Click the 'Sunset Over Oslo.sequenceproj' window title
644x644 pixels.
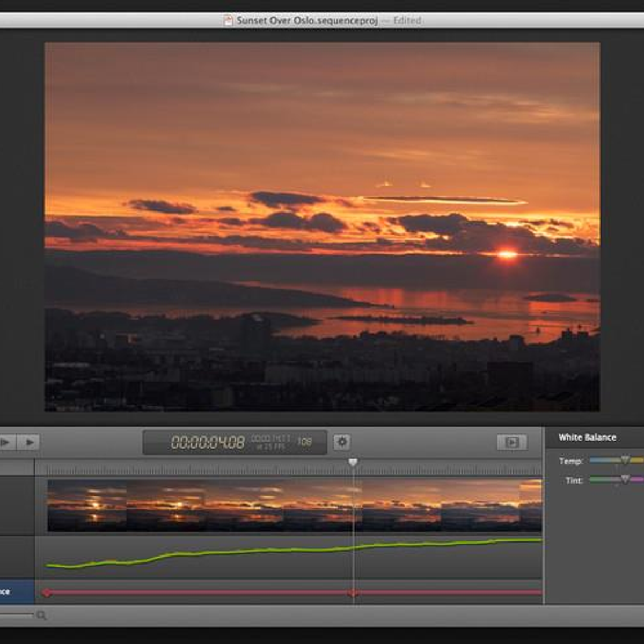tap(307, 20)
